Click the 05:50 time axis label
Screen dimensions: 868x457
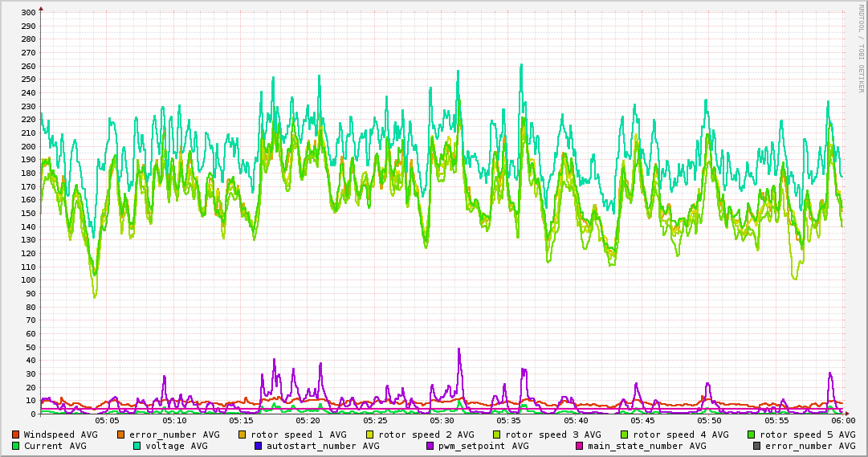[x=709, y=421]
